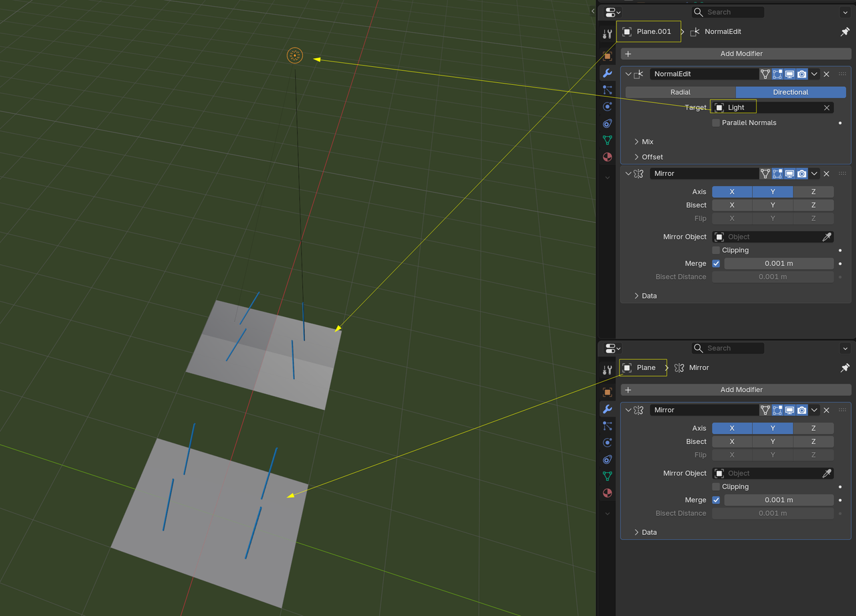This screenshot has width=856, height=616.
Task: Toggle pin icon in lower Plane properties panel
Action: (x=845, y=368)
